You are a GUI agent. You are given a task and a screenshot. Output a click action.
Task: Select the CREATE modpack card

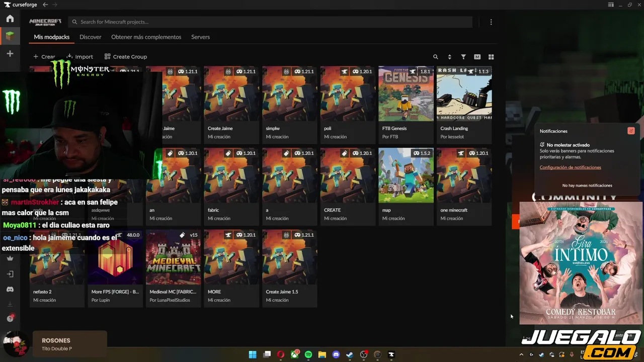(348, 187)
